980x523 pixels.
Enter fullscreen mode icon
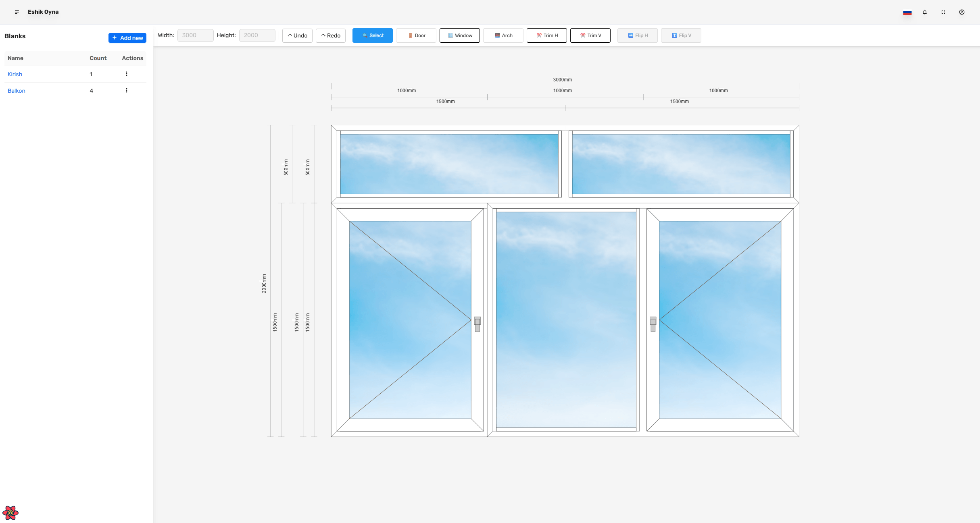point(943,12)
